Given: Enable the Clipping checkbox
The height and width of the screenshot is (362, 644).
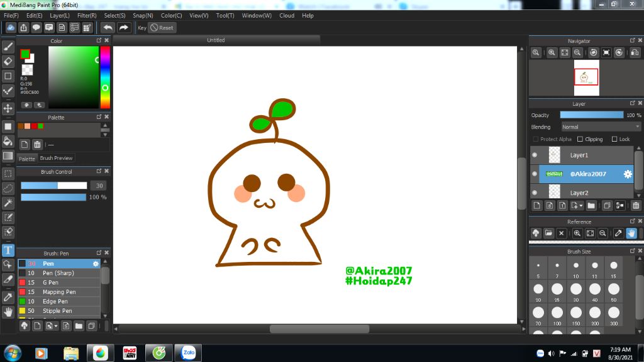Looking at the screenshot, I should point(580,139).
